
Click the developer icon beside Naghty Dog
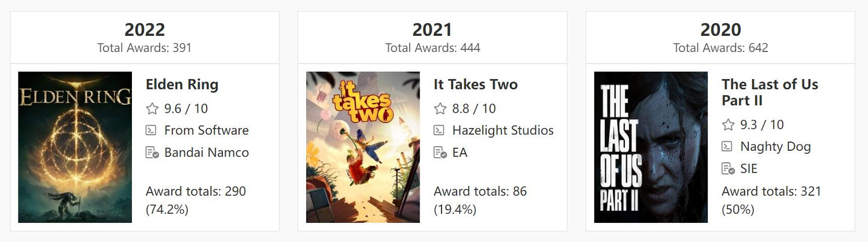point(728,147)
